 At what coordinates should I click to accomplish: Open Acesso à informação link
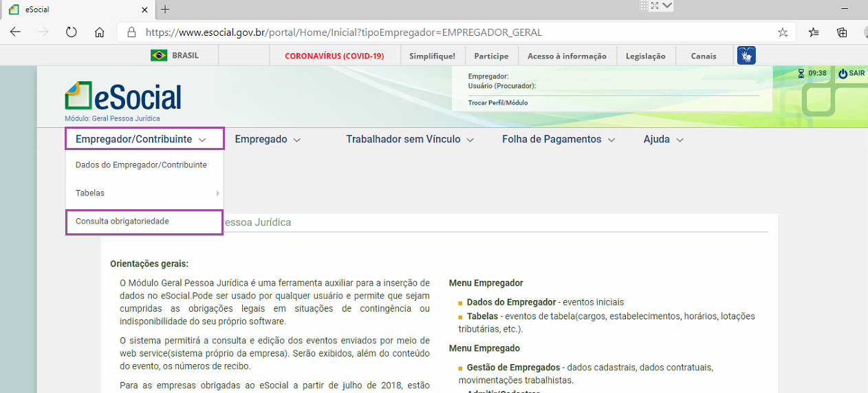[567, 56]
